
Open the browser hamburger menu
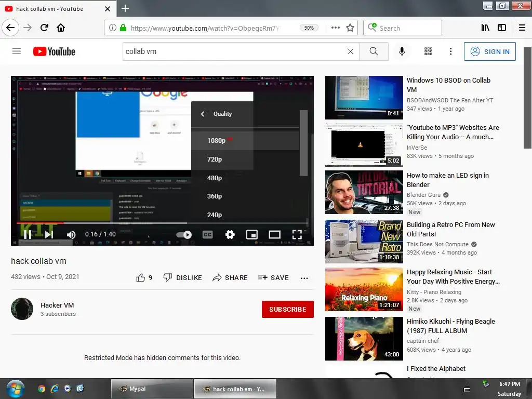[522, 28]
